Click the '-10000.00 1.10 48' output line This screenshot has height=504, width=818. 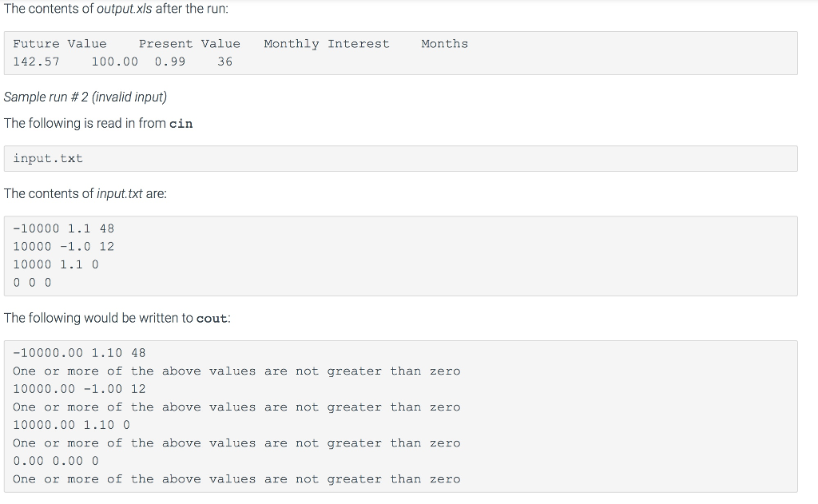click(79, 353)
